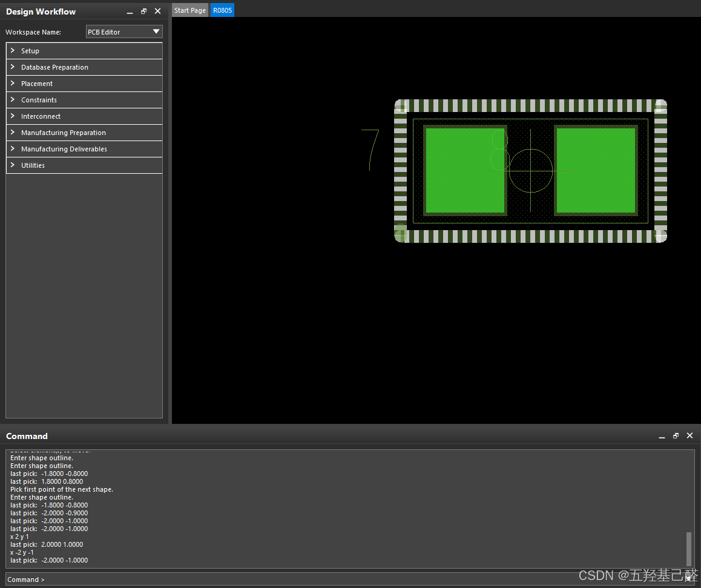Select the R0805 tab
Viewport: 701px width, 588px height.
coord(222,10)
